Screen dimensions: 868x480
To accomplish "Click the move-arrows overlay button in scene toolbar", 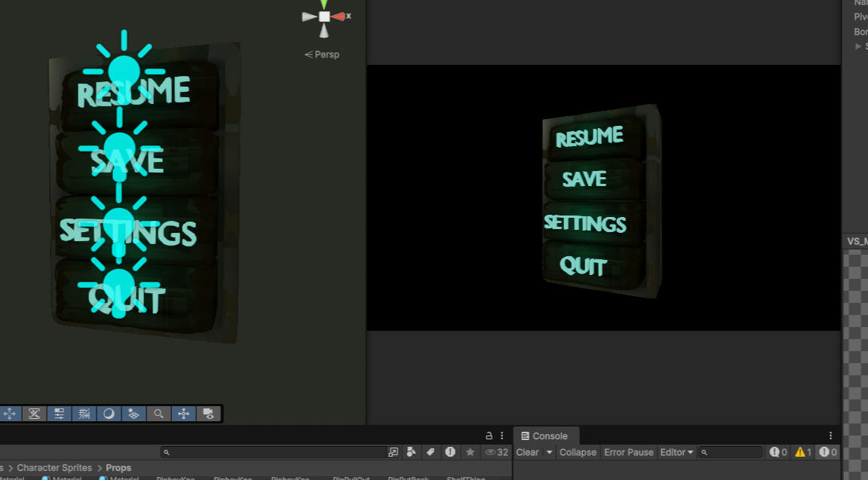I will click(x=9, y=414).
